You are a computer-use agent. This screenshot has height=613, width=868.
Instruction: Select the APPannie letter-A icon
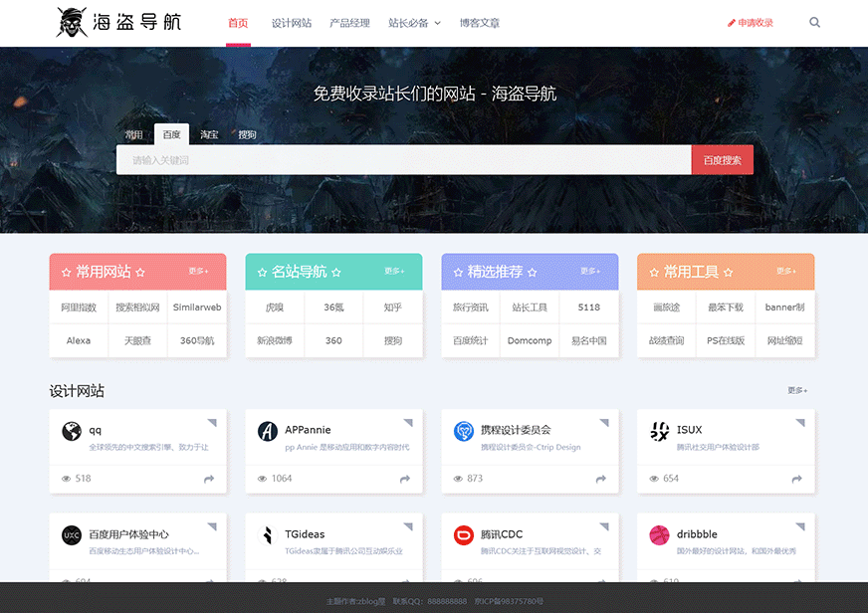(x=267, y=431)
